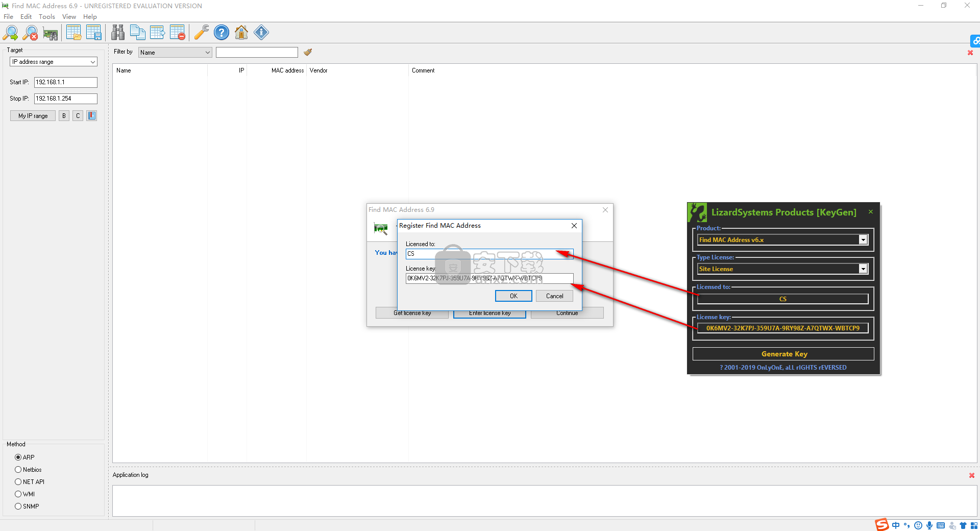This screenshot has height=531, width=980.
Task: Click the filter text input field
Action: pos(257,52)
